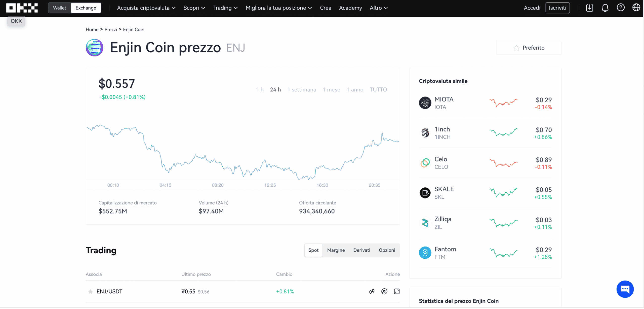Open candlestick chart for ENJ/USDT
Screen dimensions: 644x309
(x=372, y=291)
